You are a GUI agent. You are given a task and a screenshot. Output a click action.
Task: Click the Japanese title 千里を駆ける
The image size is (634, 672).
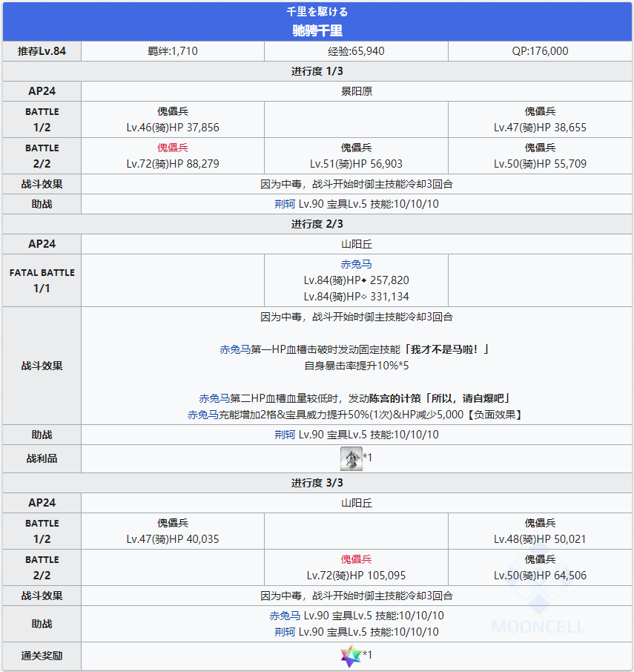317,12
